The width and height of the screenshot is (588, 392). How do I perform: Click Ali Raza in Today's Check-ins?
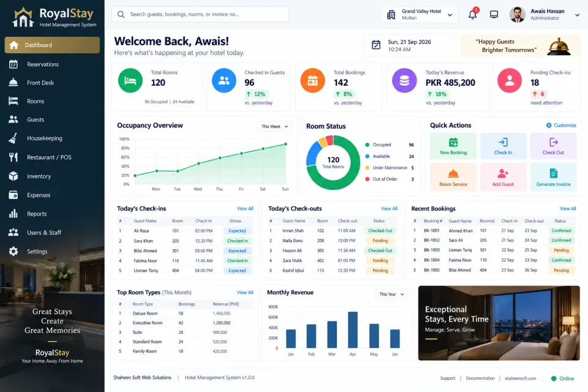click(x=141, y=231)
